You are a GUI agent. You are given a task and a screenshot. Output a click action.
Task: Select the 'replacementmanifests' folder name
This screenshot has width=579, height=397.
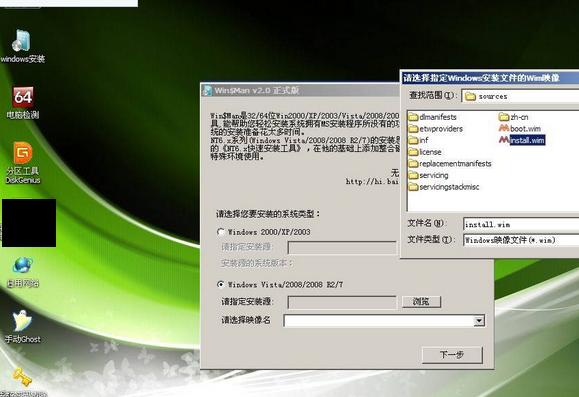tap(455, 164)
